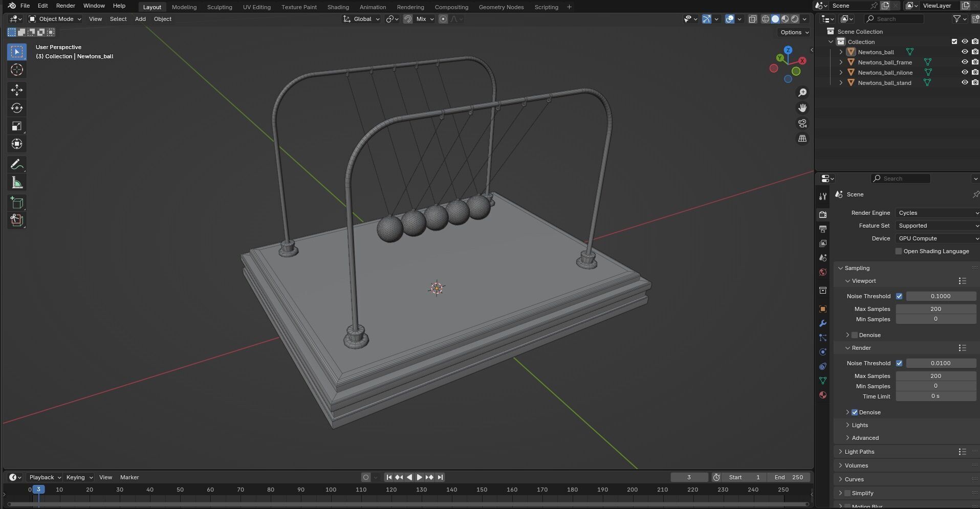Select the Transform tool

(17, 144)
